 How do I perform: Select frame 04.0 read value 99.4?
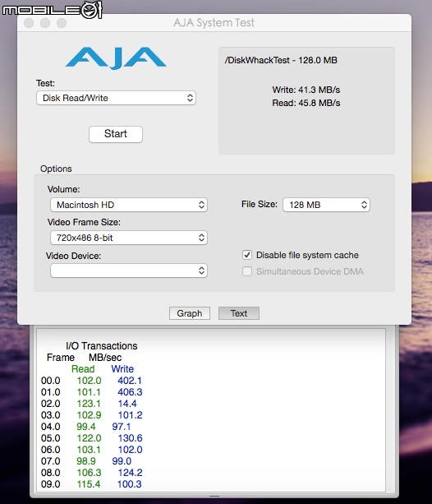(x=86, y=427)
